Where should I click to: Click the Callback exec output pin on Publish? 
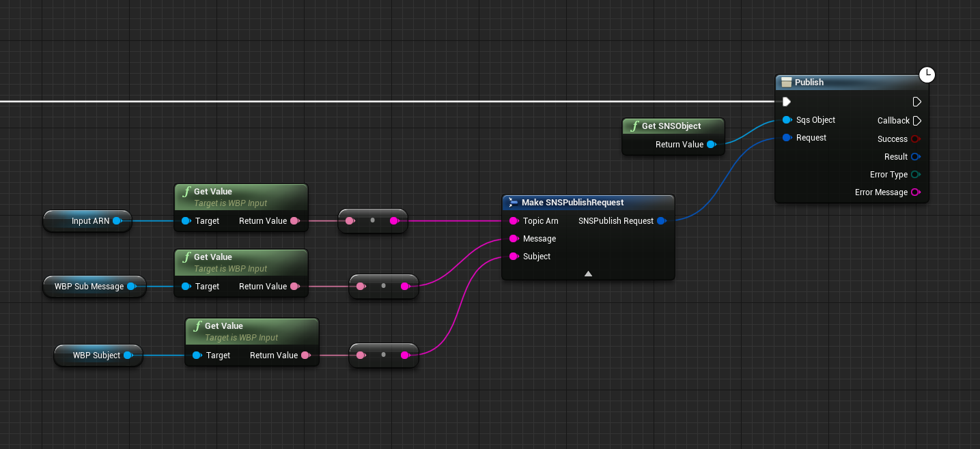tap(916, 120)
